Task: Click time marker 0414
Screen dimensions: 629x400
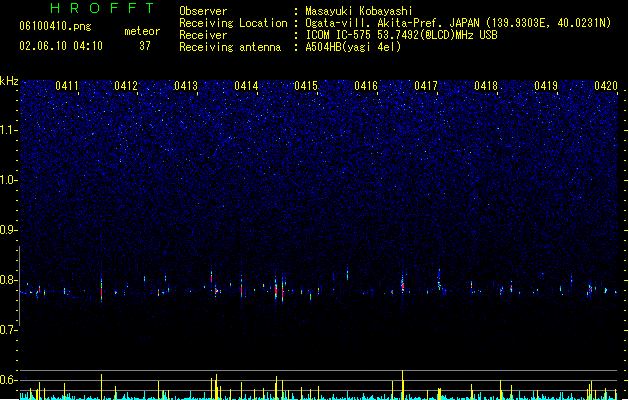Action: coord(246,86)
